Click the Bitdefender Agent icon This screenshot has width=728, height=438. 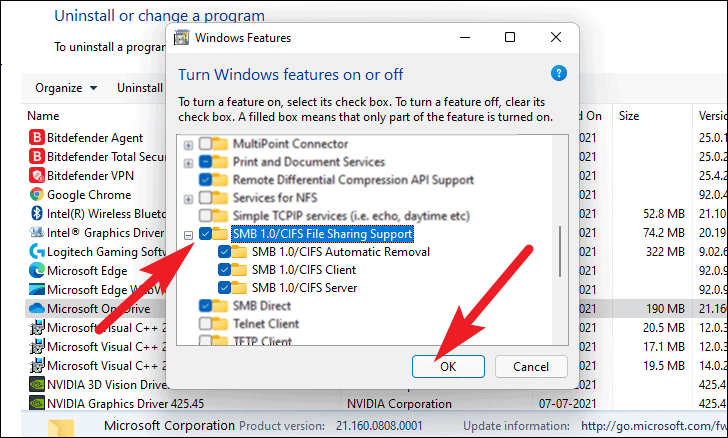click(36, 137)
